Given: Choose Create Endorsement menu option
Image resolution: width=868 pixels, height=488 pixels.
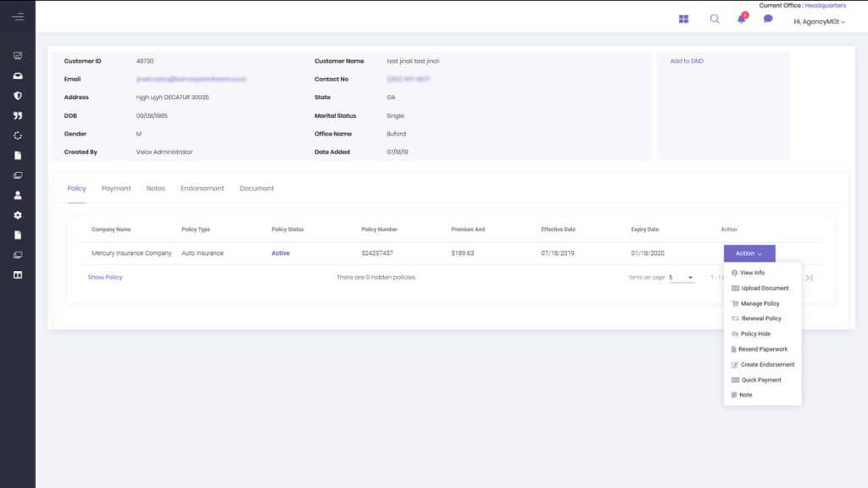Looking at the screenshot, I should click(767, 364).
